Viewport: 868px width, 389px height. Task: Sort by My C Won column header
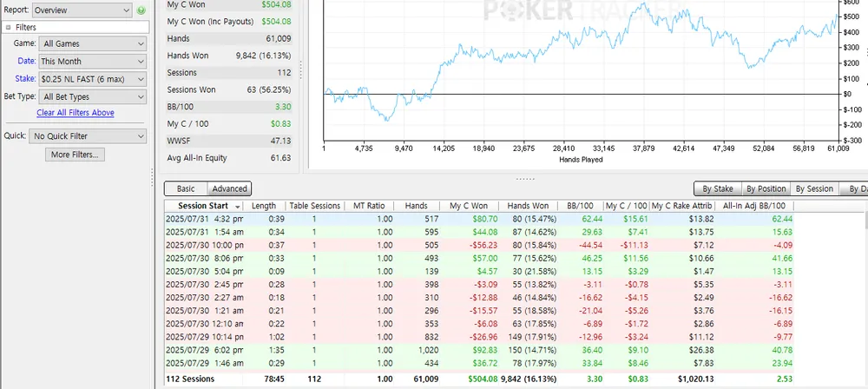pos(469,206)
